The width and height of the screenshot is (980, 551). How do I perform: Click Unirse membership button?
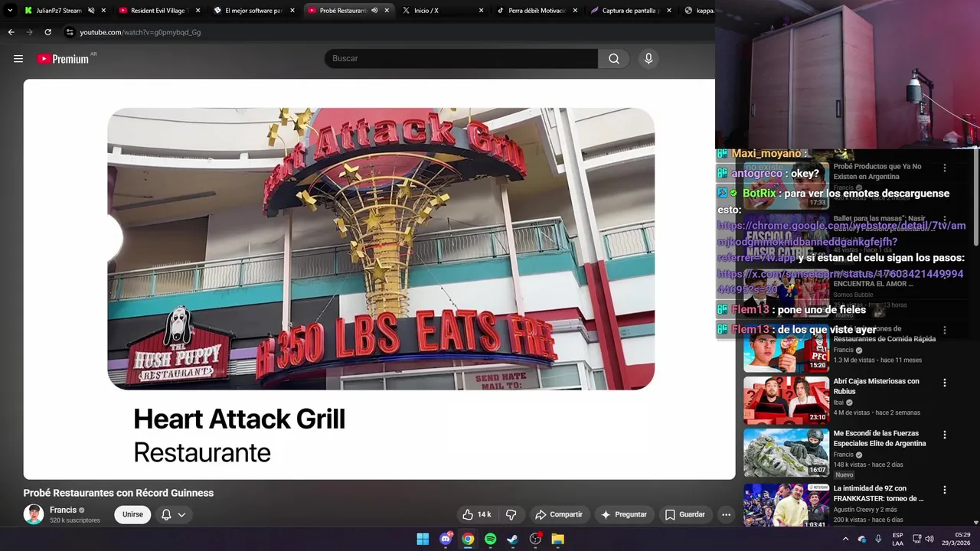132,514
